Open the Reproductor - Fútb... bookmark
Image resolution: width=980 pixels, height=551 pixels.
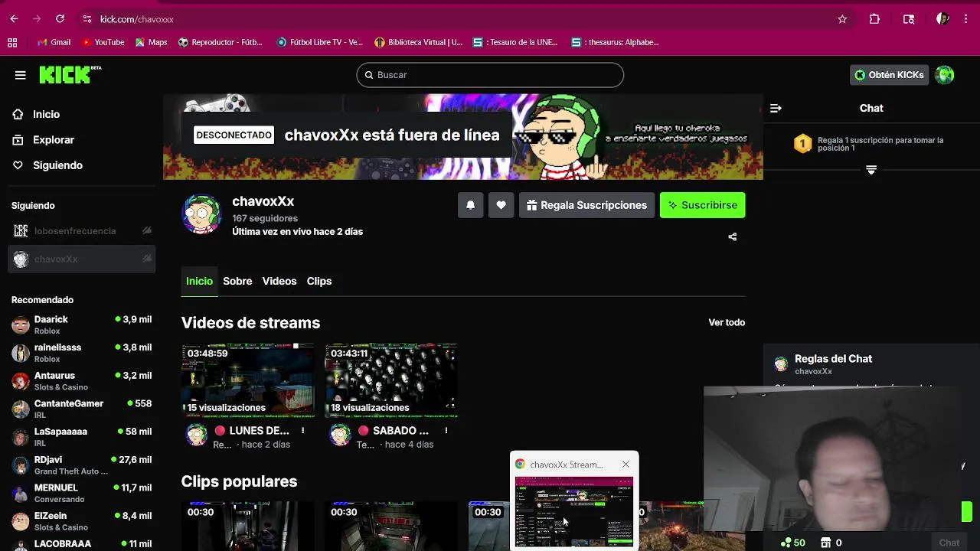(220, 43)
